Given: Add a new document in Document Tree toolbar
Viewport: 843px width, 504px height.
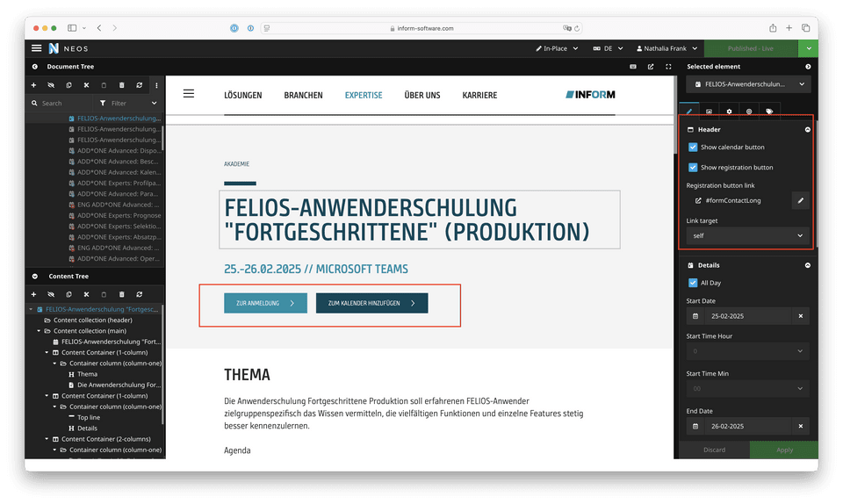Looking at the screenshot, I should tap(34, 85).
